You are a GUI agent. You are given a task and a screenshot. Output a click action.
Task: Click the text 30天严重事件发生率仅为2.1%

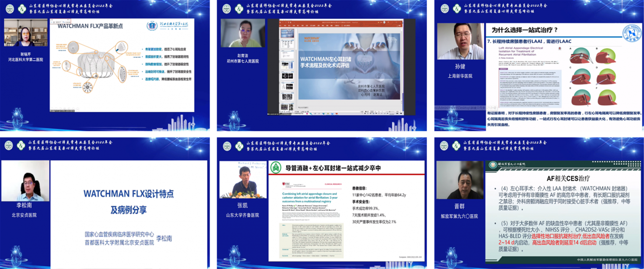click(374, 222)
